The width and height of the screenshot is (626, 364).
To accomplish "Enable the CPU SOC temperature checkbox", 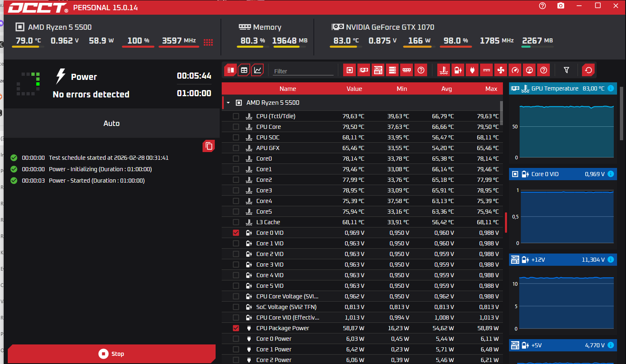I will [x=236, y=137].
